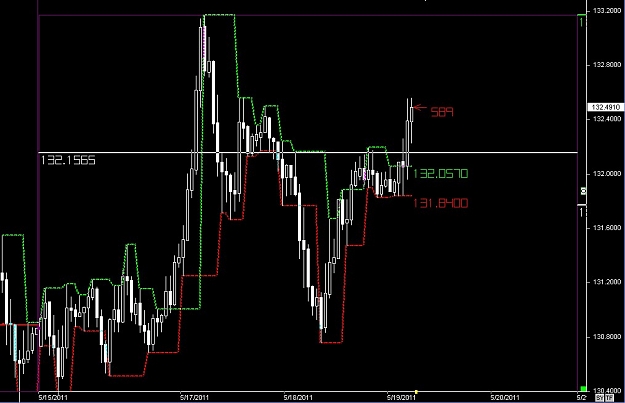Click the TF timeframe button
Viewport: 625px width, 403px height.
point(609,398)
